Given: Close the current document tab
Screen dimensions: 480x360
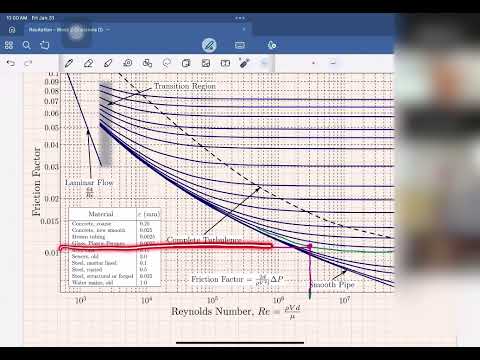Looking at the screenshot, I should 244,30.
